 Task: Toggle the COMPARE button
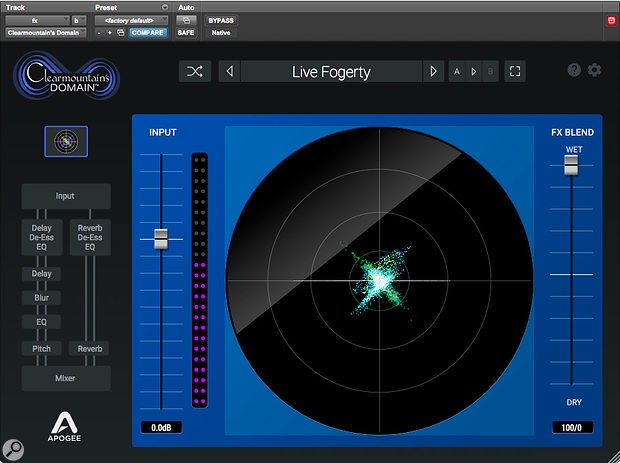tap(148, 33)
